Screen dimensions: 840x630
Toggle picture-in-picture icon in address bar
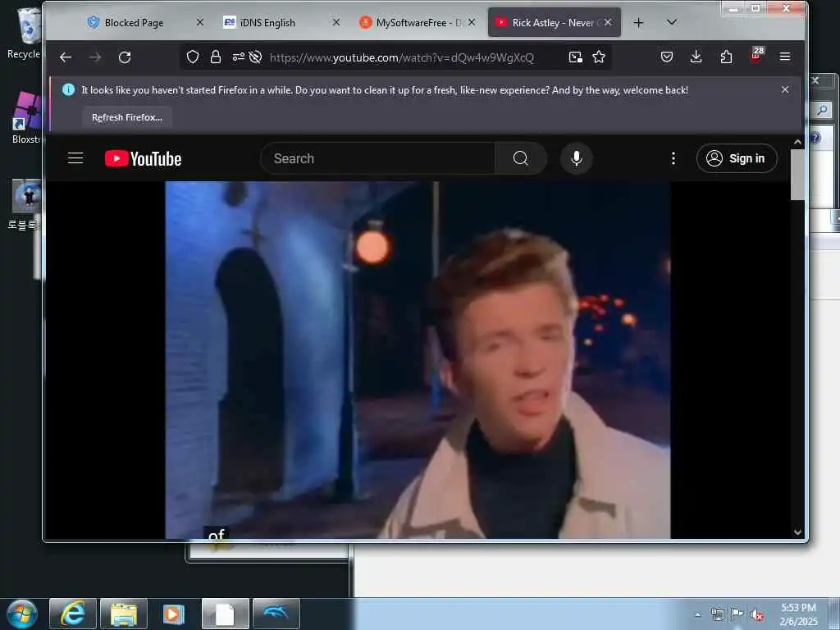click(x=575, y=57)
